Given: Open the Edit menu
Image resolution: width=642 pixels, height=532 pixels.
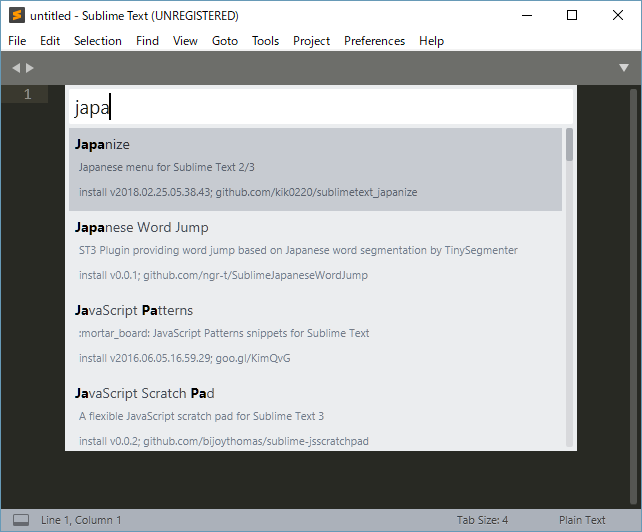Looking at the screenshot, I should [x=50, y=41].
